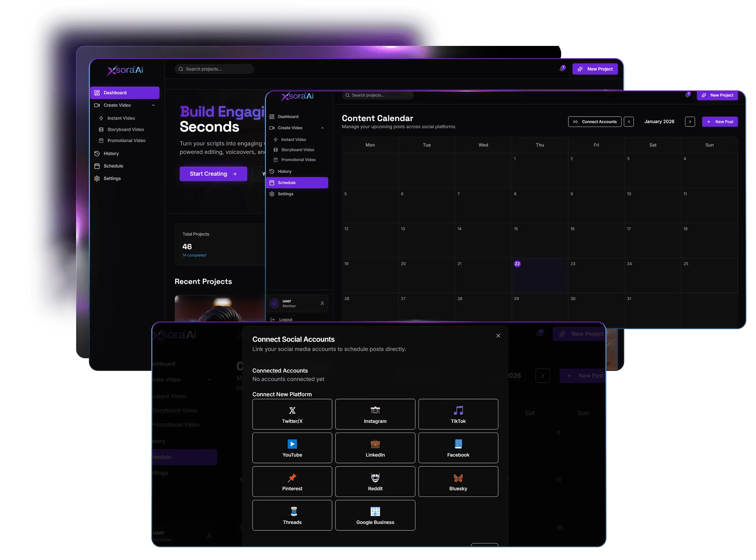The image size is (756, 560).
Task: Open Instant Video in dashboard sidebar
Action: tap(121, 118)
